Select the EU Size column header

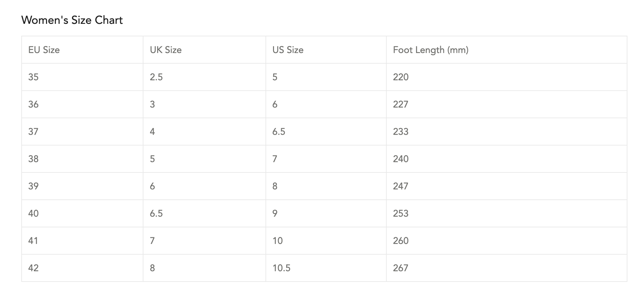(44, 50)
